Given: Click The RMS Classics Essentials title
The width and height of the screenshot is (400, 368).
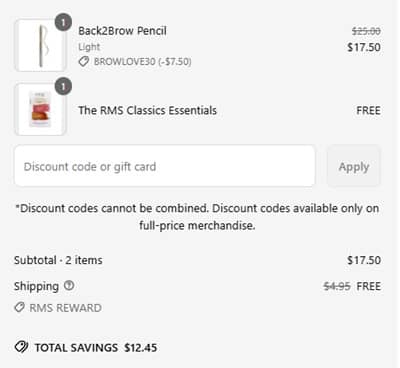Looking at the screenshot, I should click(147, 110).
